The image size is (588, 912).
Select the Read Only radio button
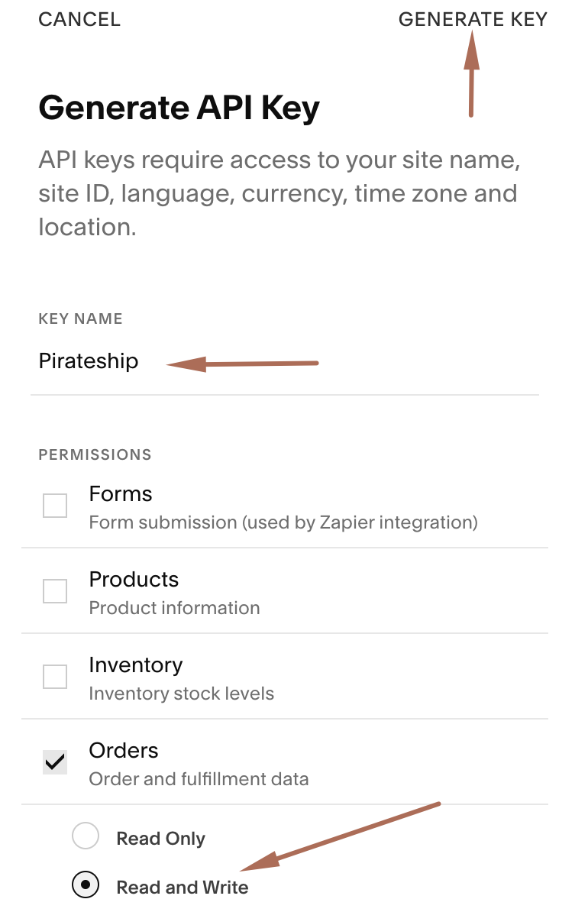(x=85, y=836)
